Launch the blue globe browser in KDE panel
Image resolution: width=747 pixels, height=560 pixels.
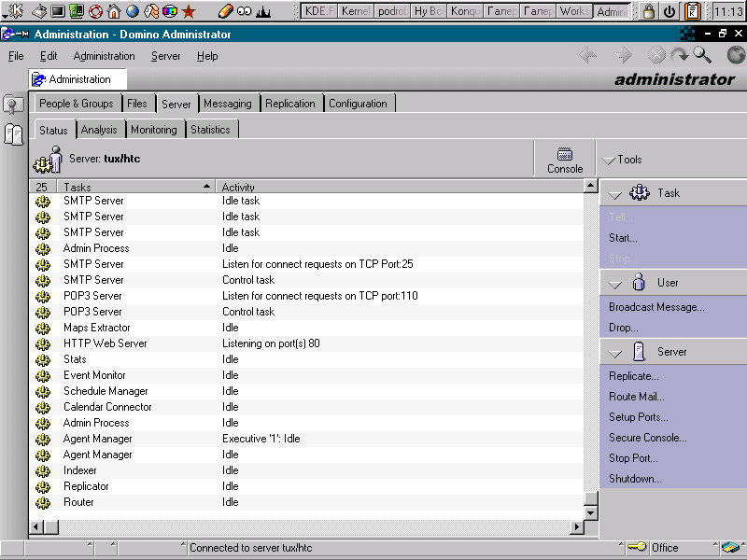[x=133, y=11]
